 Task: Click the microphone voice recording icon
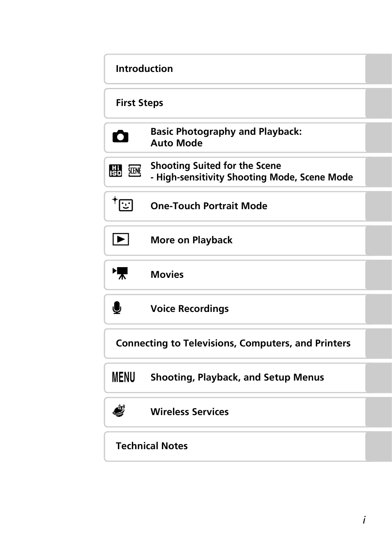pyautogui.click(x=117, y=308)
